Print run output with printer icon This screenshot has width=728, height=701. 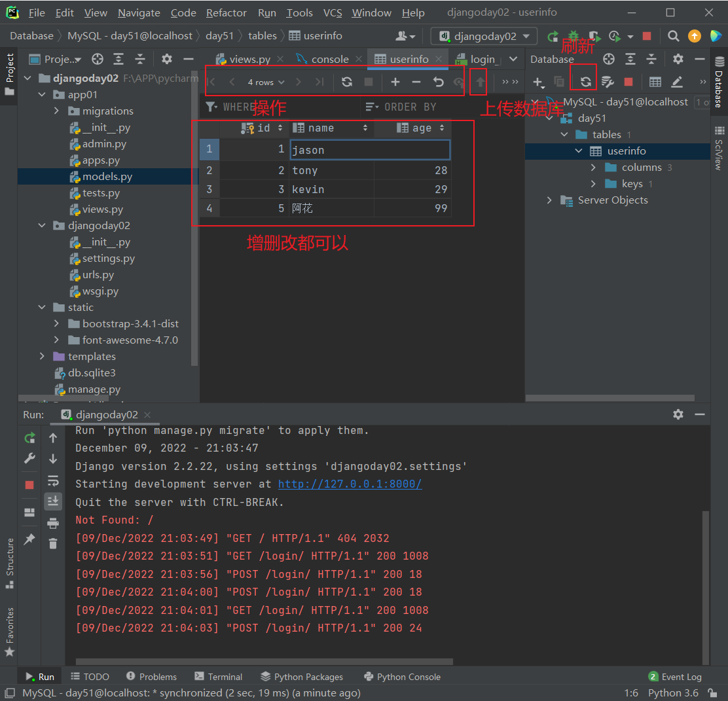coord(53,523)
